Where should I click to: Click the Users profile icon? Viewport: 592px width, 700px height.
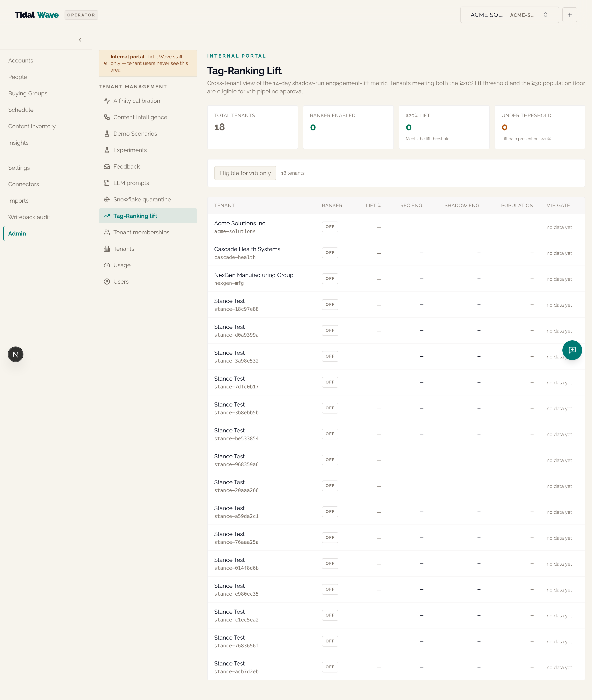click(x=107, y=282)
